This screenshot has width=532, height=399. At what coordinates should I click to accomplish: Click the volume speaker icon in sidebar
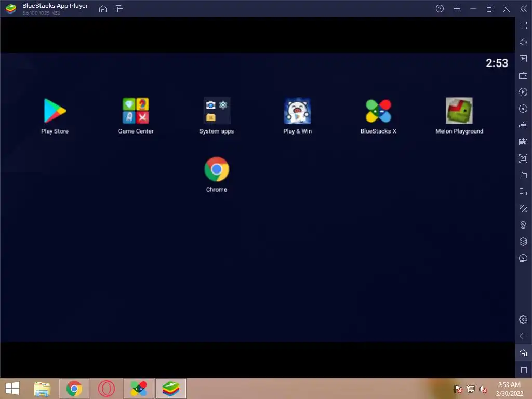click(x=523, y=42)
